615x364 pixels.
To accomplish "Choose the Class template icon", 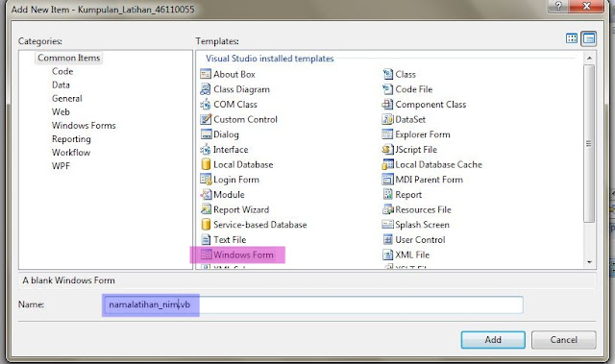I will [x=387, y=74].
